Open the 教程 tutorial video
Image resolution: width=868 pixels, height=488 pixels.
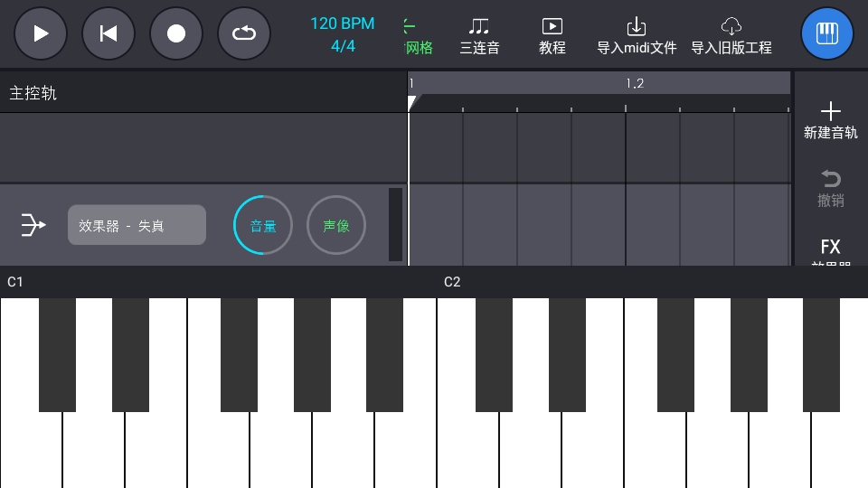552,36
